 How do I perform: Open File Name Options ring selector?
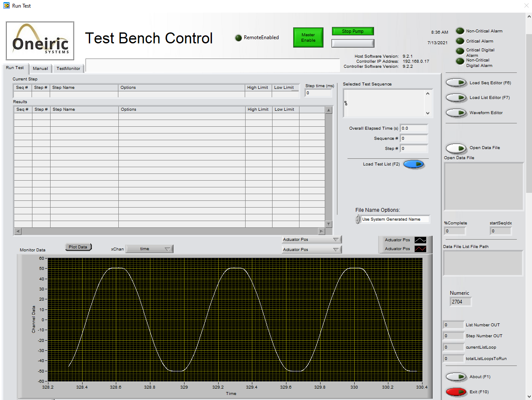pyautogui.click(x=396, y=219)
